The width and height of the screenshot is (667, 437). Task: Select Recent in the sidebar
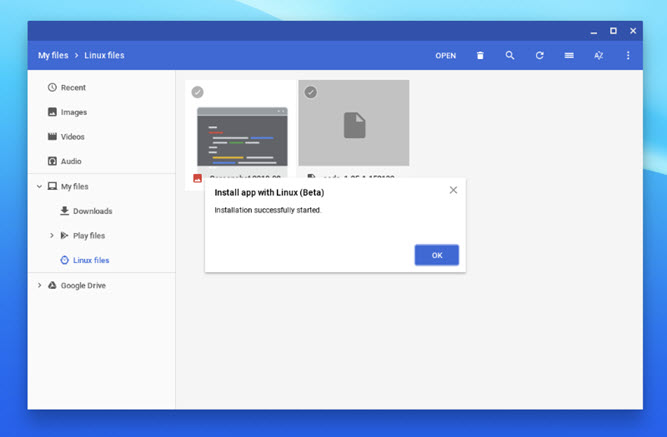[x=73, y=88]
